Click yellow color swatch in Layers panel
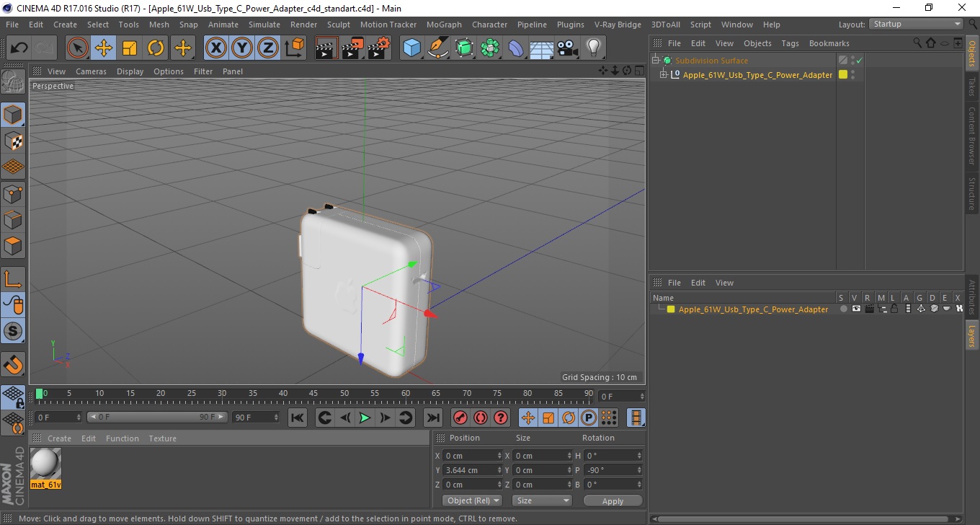 (x=671, y=309)
